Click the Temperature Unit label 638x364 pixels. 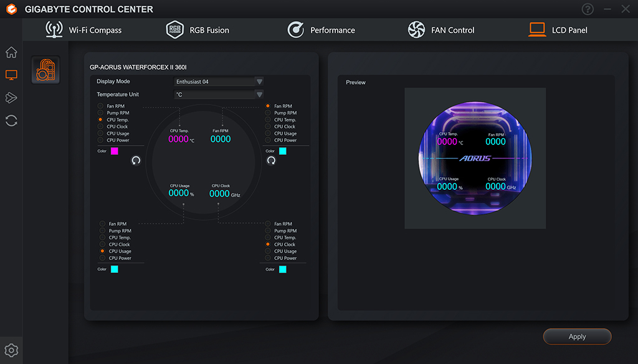118,94
